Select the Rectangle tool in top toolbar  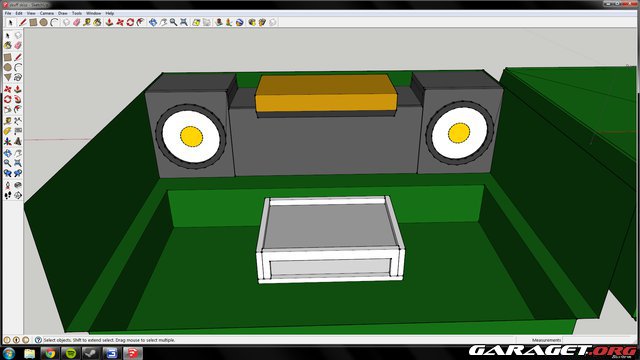tap(33, 22)
